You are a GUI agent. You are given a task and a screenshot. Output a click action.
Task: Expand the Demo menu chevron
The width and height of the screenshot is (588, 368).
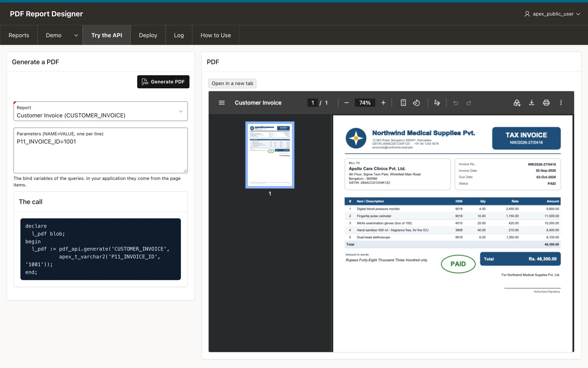coord(76,35)
